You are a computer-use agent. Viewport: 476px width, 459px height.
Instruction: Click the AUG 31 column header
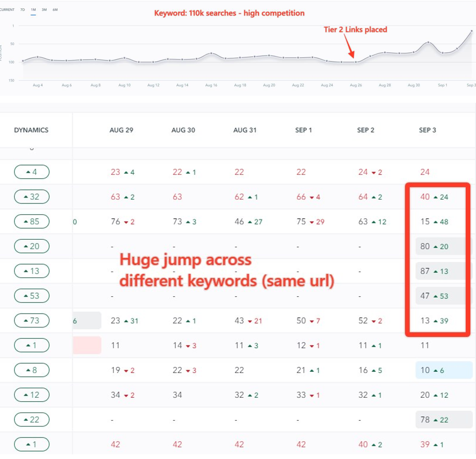[x=245, y=130]
